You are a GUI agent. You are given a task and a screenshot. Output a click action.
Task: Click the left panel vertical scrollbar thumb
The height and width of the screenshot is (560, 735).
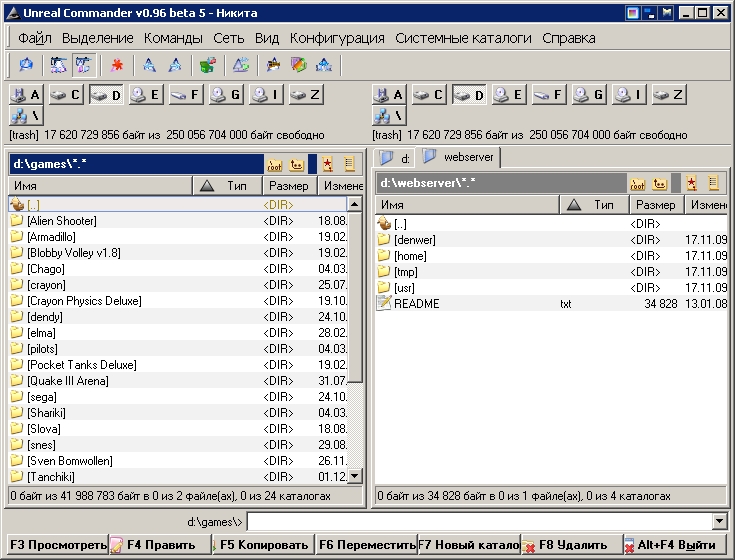click(x=355, y=297)
